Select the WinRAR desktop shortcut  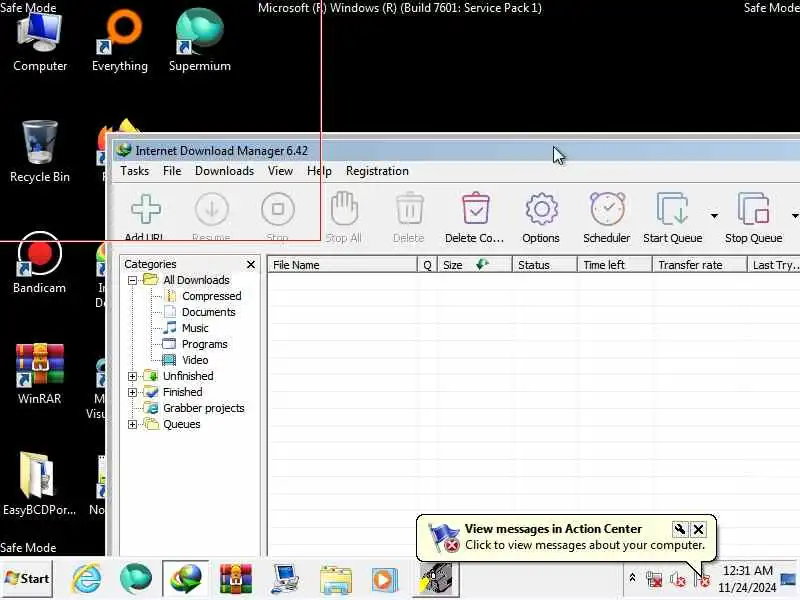click(x=40, y=374)
